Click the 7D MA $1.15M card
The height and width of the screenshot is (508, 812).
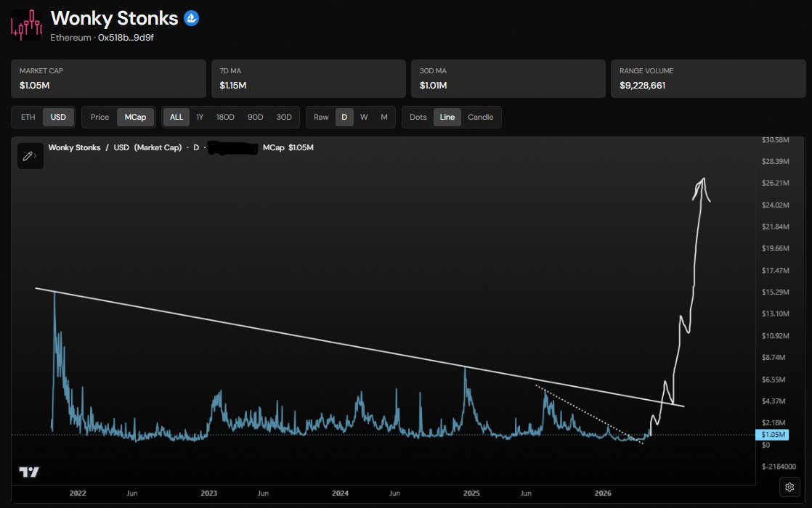click(x=309, y=78)
